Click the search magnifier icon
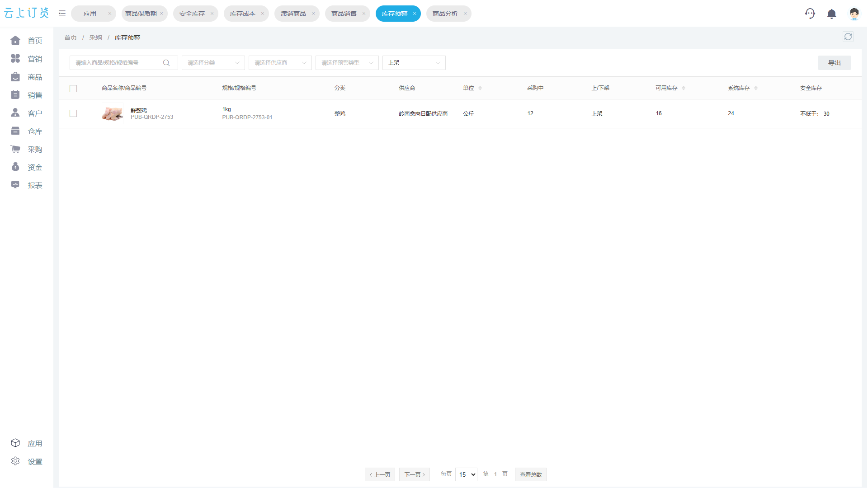This screenshot has height=488, width=868. (166, 63)
